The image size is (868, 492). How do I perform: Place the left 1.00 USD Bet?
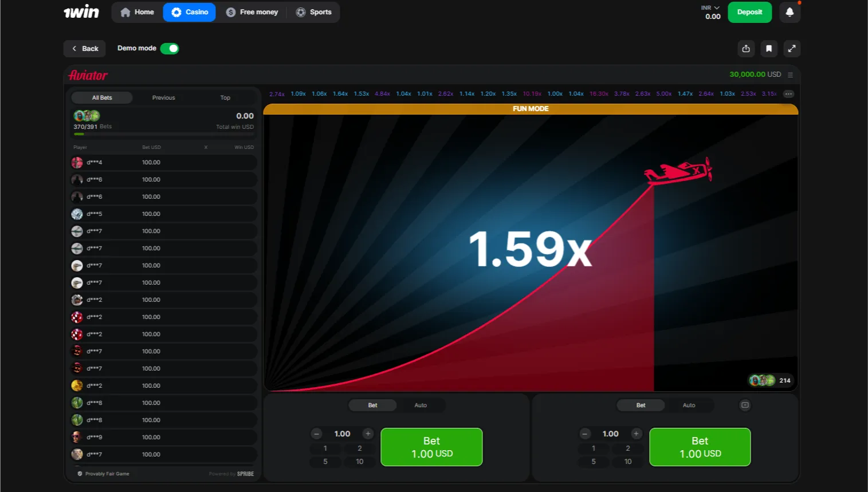coord(431,447)
